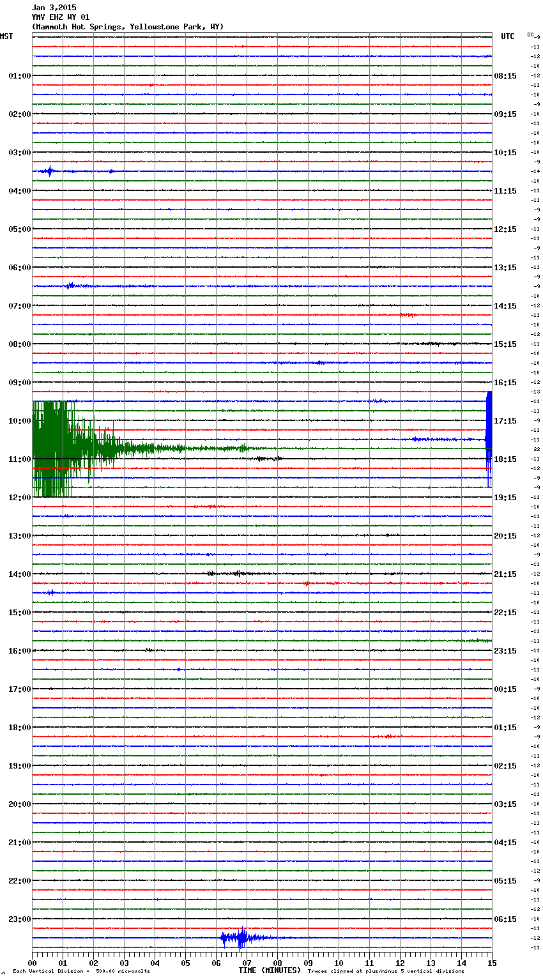Screen dimensions: 543x980
Task: Select the 11:00 MST row label
Action: tap(20, 459)
